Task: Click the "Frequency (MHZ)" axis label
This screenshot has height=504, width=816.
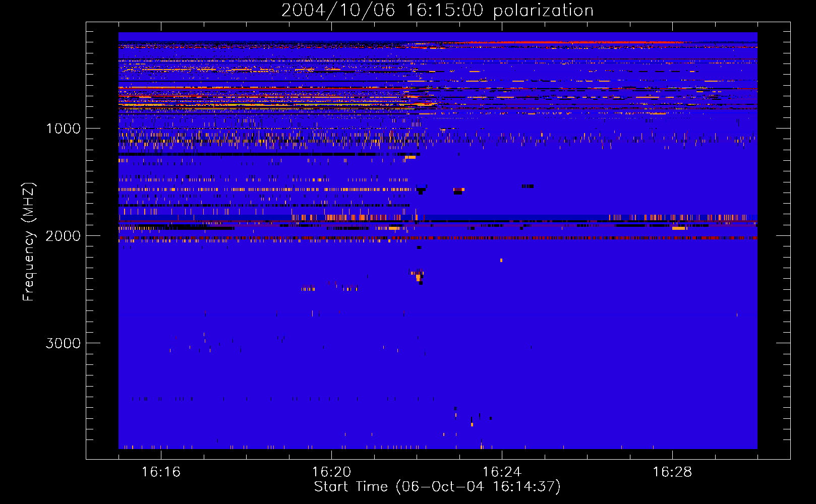Action: (x=29, y=242)
